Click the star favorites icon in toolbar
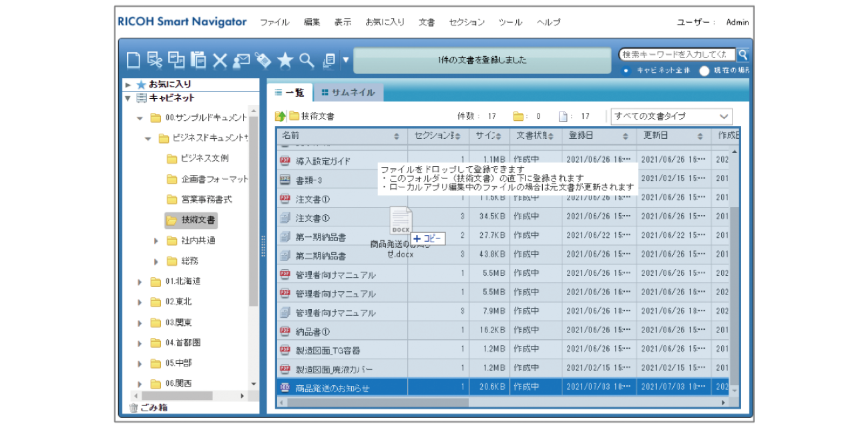Screen dimensions: 868x434 click(285, 60)
